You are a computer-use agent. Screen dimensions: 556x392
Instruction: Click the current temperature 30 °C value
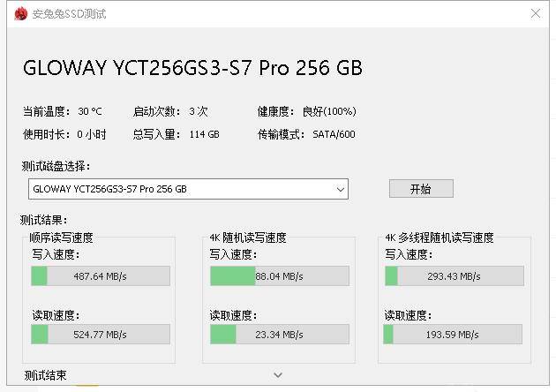click(90, 111)
